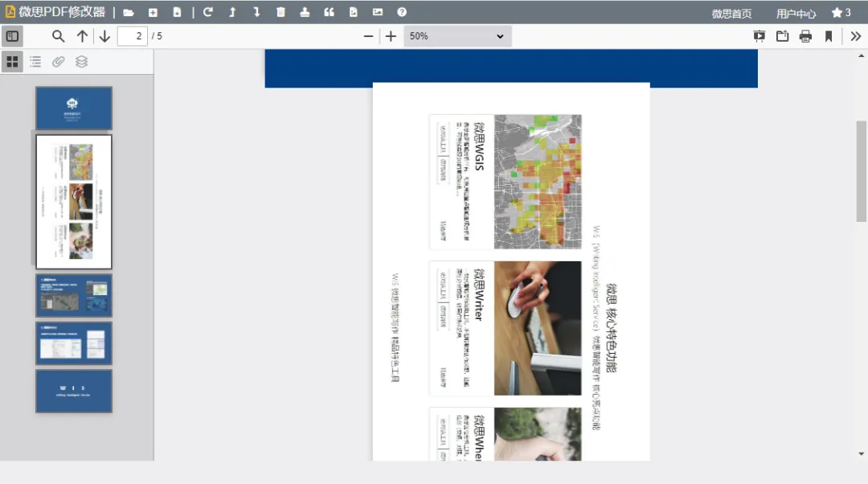868x484 pixels.
Task: Click the quotation marks icon
Action: coord(329,12)
